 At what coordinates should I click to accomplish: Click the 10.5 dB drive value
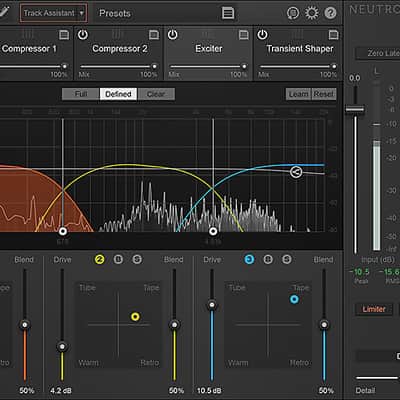pos(209,390)
